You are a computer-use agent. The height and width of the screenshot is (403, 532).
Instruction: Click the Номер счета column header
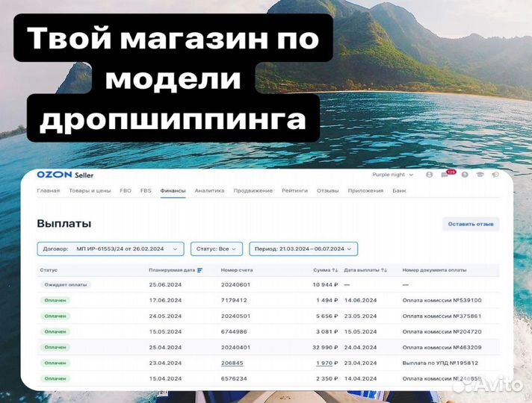(237, 270)
